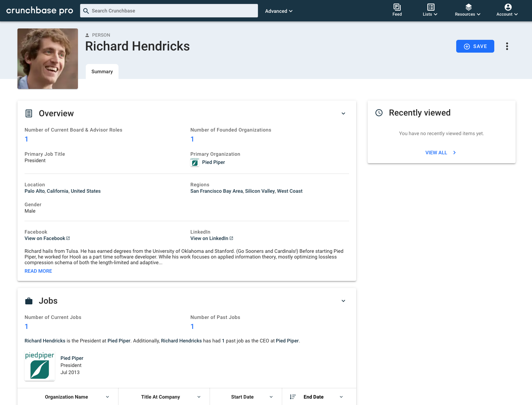532x405 pixels.
Task: Open the Resources layers icon
Action: coord(469,7)
